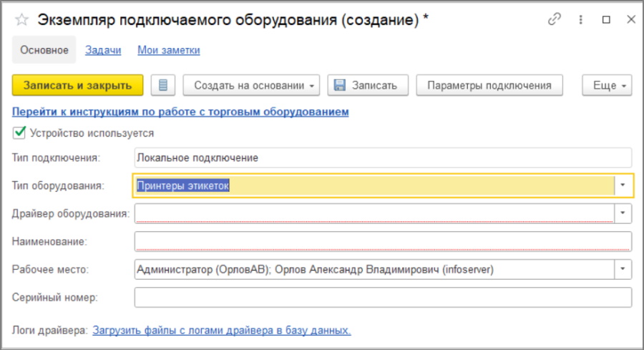
Task: Click the Серийный номер input field
Action: [x=383, y=297]
